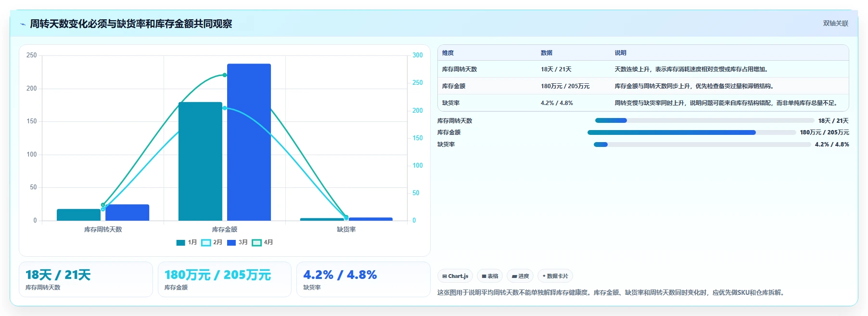868x316 pixels.
Task: Click the 进度 tag chip
Action: point(520,276)
